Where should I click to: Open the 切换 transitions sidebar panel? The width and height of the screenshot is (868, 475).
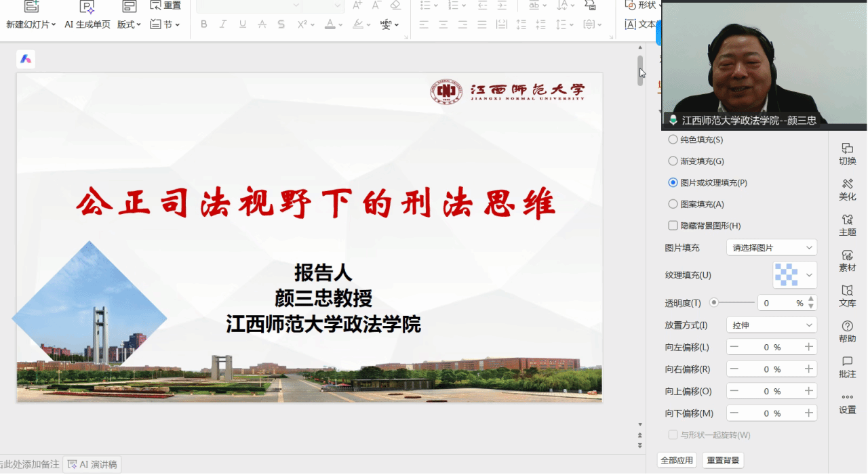[847, 153]
